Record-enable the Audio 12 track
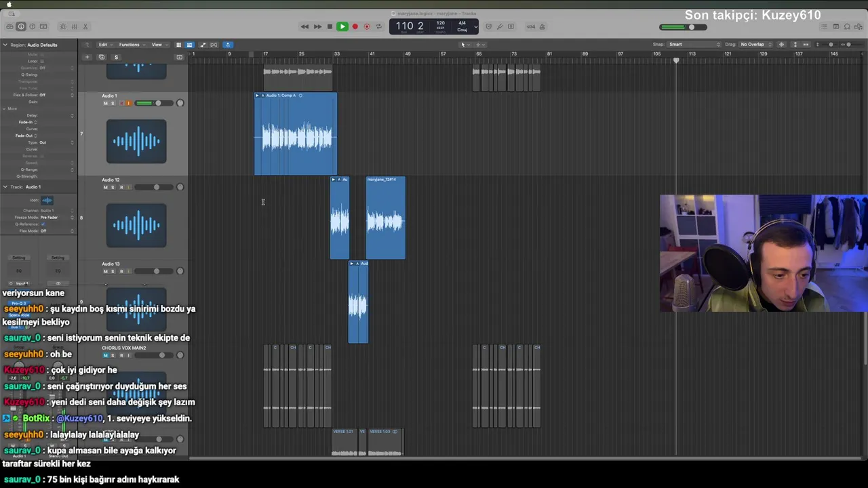This screenshot has height=488, width=868. [121, 187]
